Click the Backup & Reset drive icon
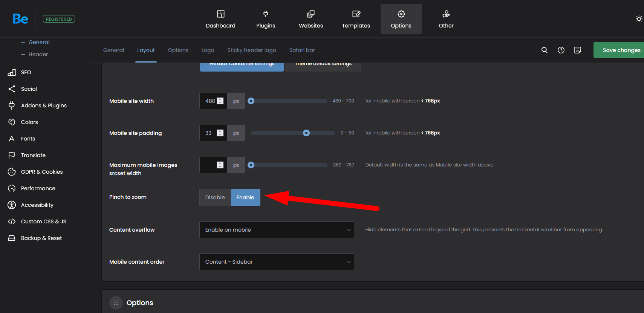The height and width of the screenshot is (313, 644). [x=12, y=238]
